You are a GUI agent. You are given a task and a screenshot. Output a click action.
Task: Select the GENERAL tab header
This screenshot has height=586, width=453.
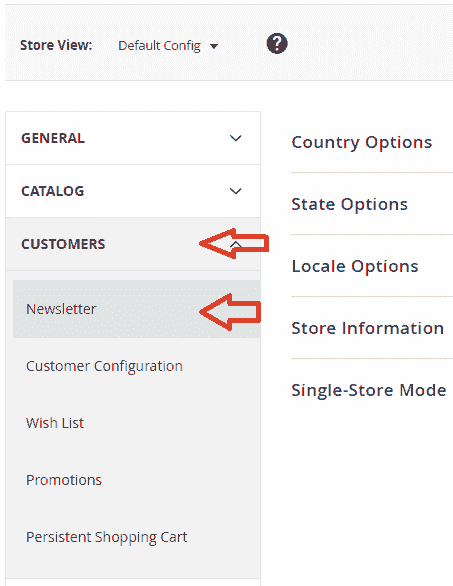coord(133,138)
